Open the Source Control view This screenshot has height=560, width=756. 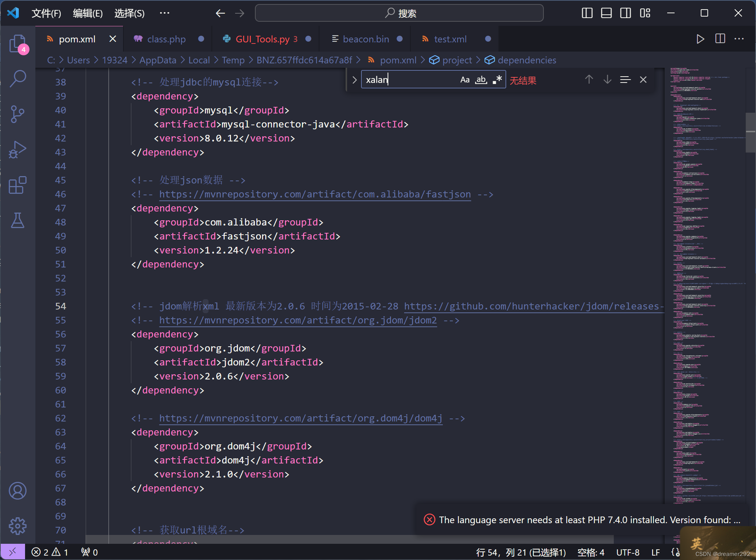(18, 114)
